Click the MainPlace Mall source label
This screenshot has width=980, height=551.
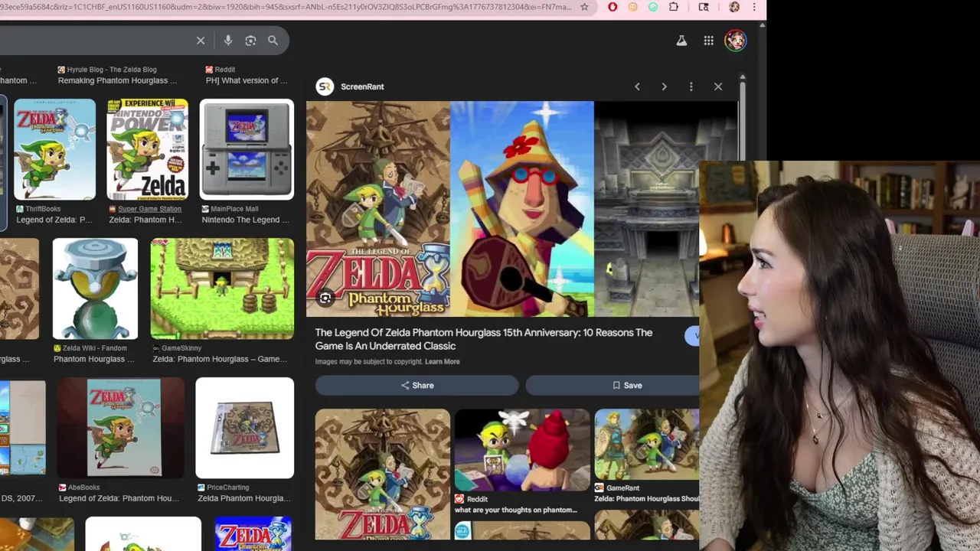234,209
